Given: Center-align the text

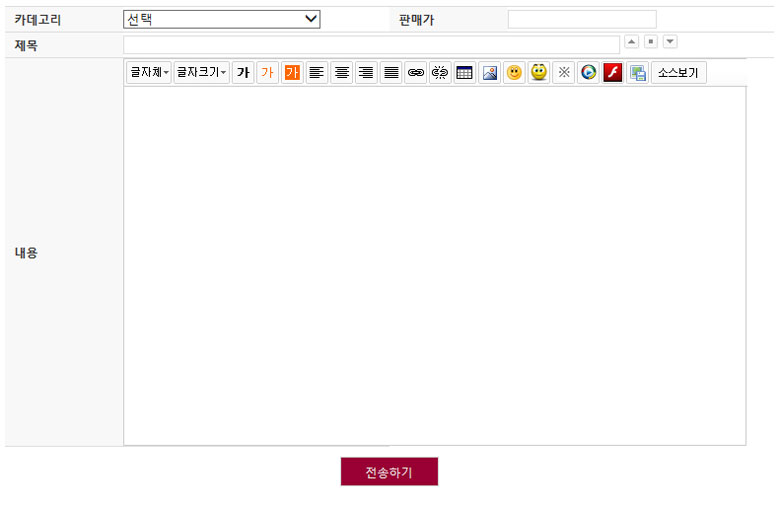Looking at the screenshot, I should [x=341, y=73].
